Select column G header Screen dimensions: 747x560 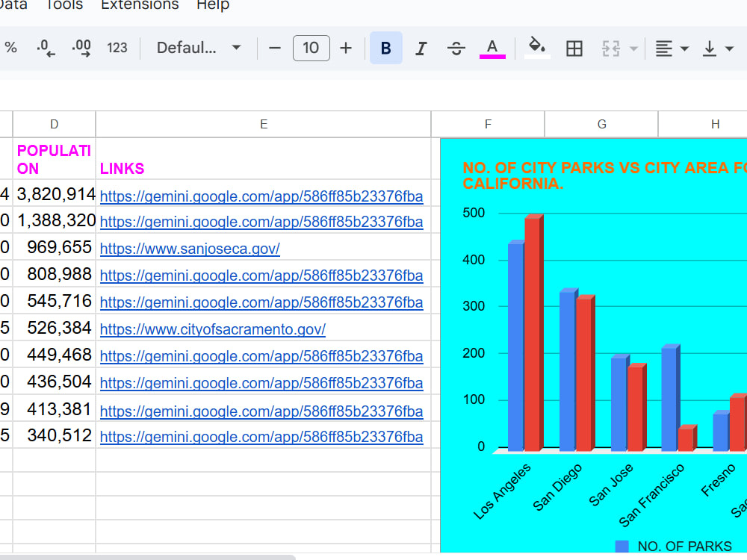click(x=601, y=124)
